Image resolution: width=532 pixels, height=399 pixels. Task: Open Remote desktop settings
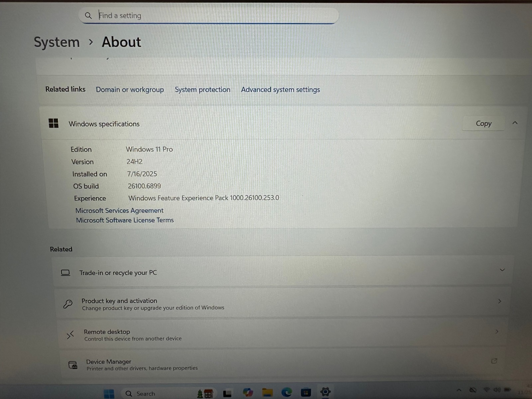283,334
